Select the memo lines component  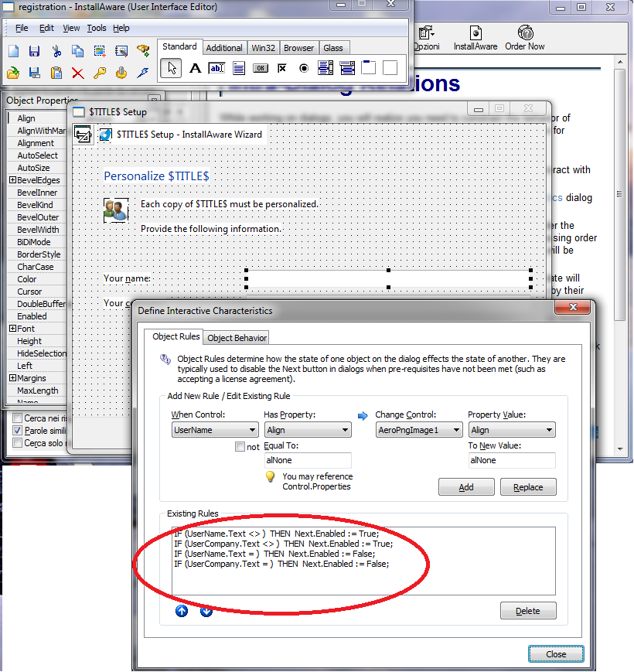click(239, 68)
